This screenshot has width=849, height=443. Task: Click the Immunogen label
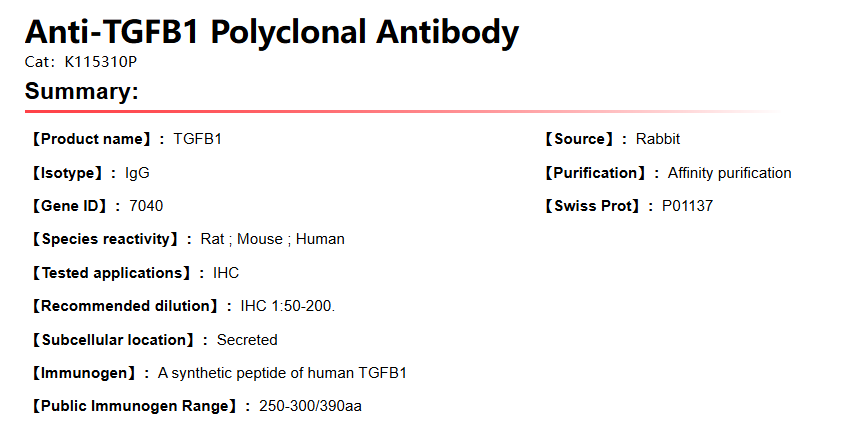83,373
